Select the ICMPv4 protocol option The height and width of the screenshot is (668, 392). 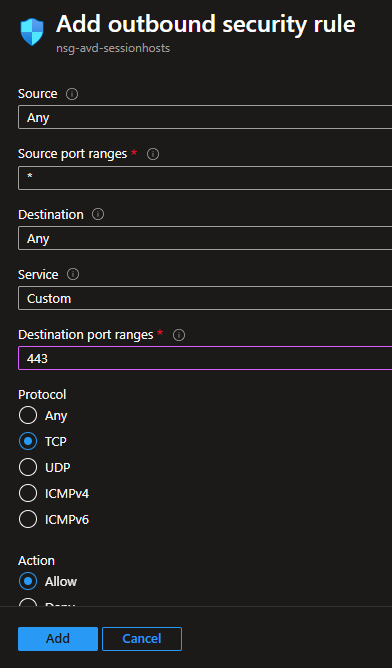click(x=28, y=493)
